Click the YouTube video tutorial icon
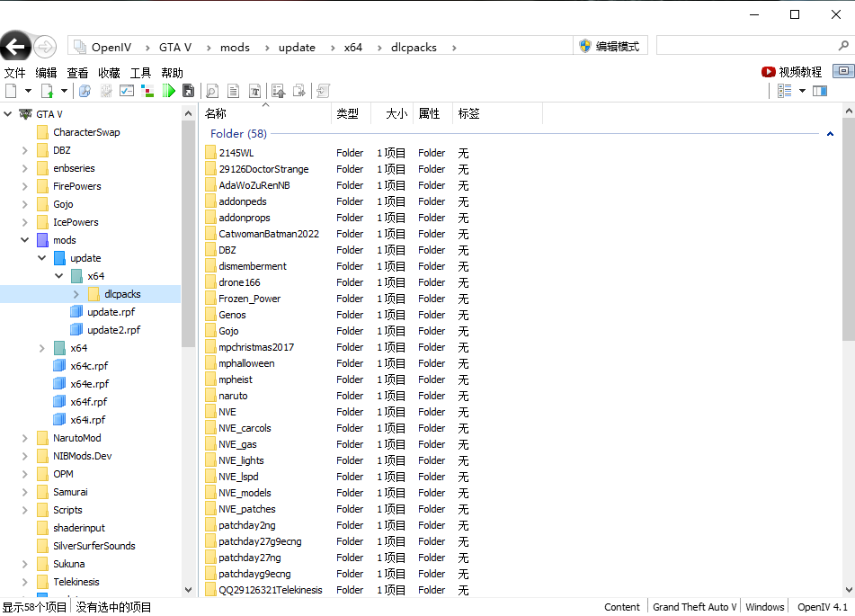Viewport: 855px width, 616px height. [769, 72]
